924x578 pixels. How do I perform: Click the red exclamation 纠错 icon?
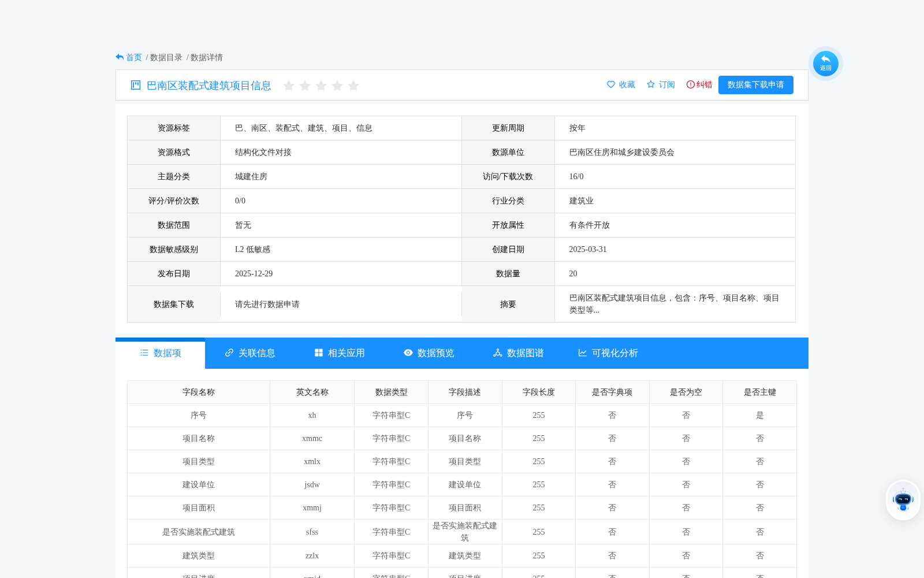(690, 84)
